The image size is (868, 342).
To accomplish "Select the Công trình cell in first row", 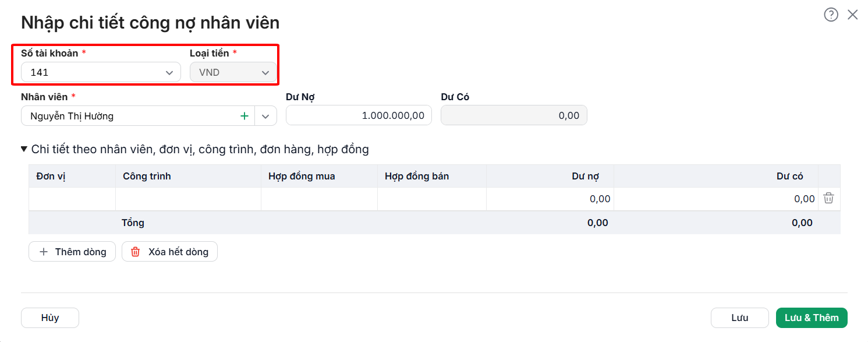I will pos(189,199).
